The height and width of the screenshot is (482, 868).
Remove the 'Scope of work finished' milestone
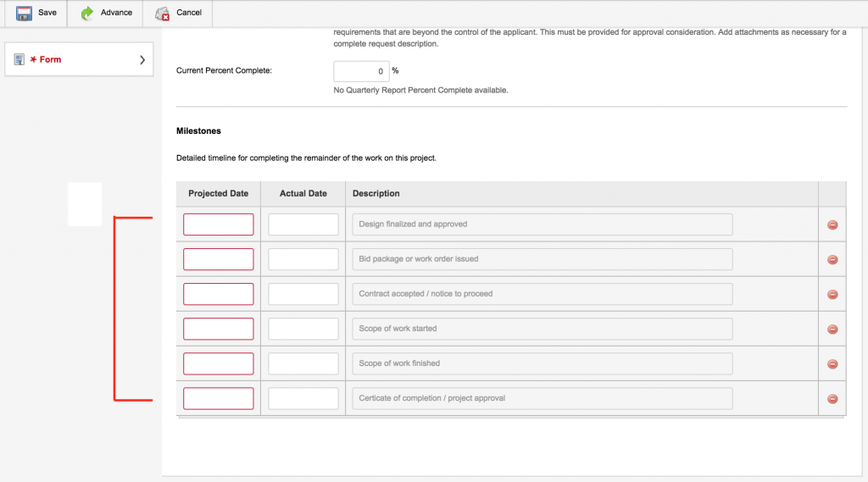click(832, 364)
